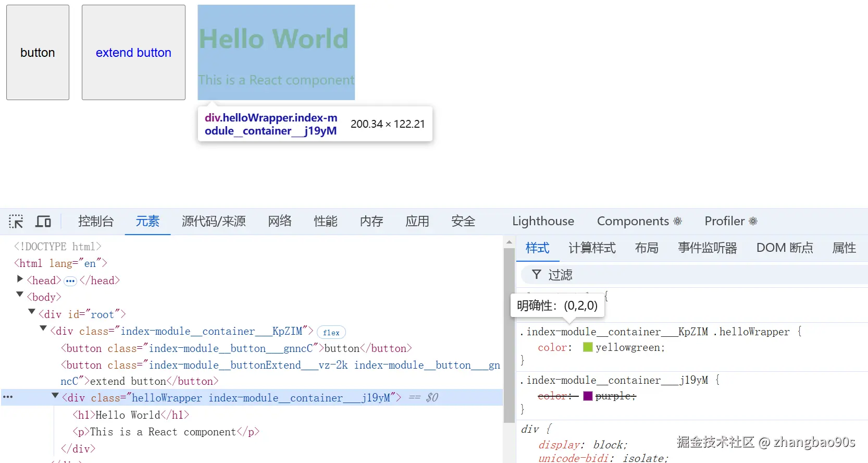The height and width of the screenshot is (463, 868).
Task: Open the Memory tab (内存)
Action: click(371, 221)
